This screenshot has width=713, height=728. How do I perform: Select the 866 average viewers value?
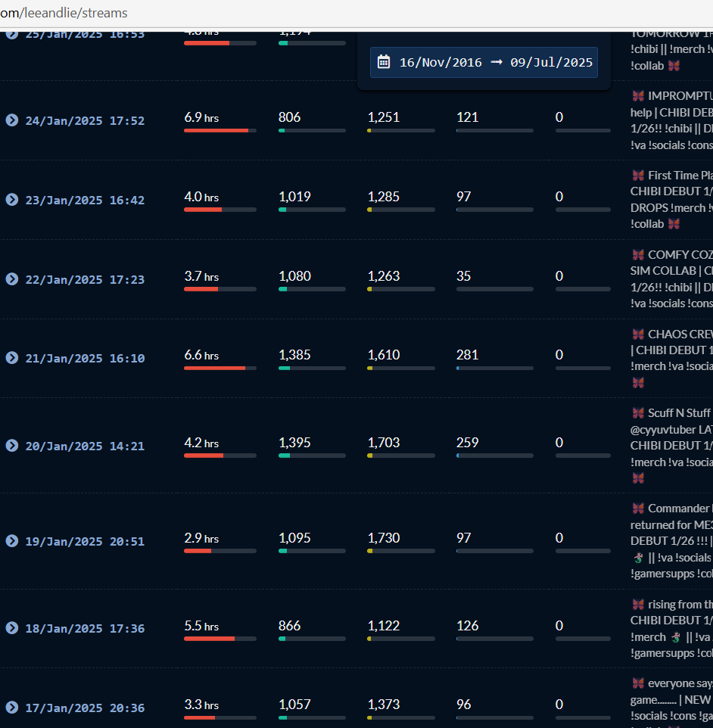click(289, 625)
